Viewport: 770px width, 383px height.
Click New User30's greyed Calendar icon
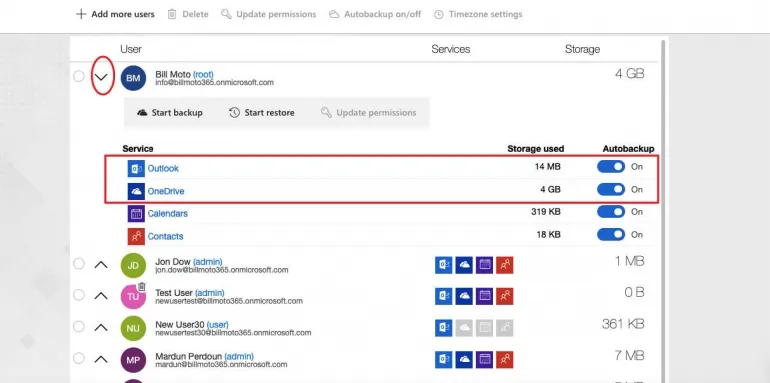pyautogui.click(x=484, y=328)
